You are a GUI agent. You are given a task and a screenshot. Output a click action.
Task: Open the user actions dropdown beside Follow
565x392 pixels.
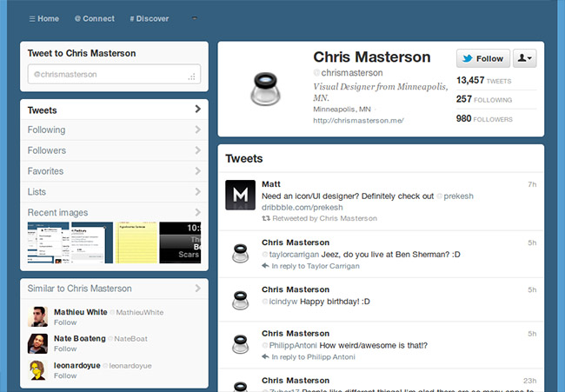[525, 58]
